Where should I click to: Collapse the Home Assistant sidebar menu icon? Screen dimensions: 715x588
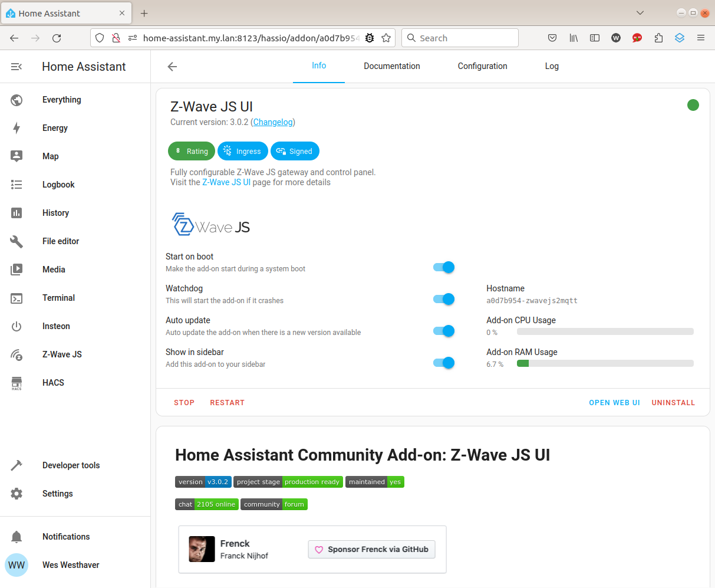[17, 67]
